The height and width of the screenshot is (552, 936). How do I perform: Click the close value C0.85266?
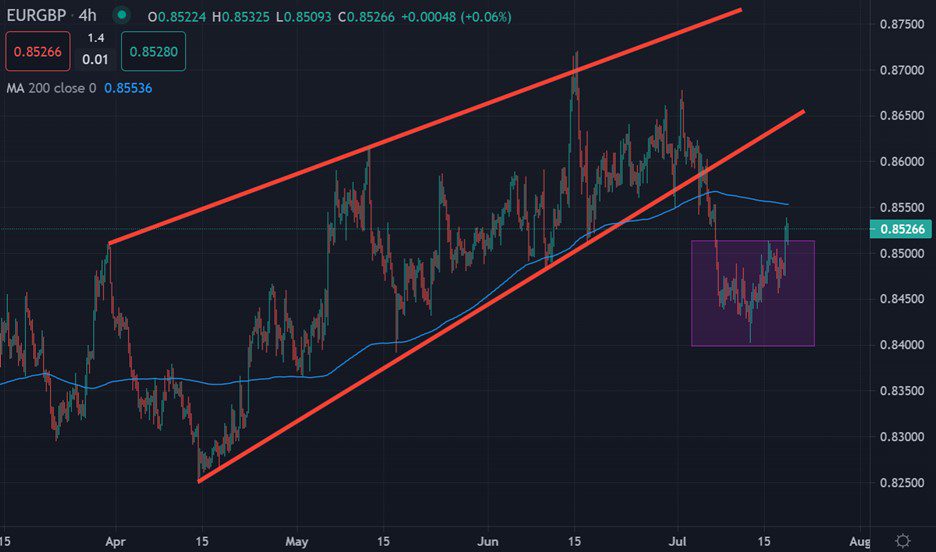point(367,17)
